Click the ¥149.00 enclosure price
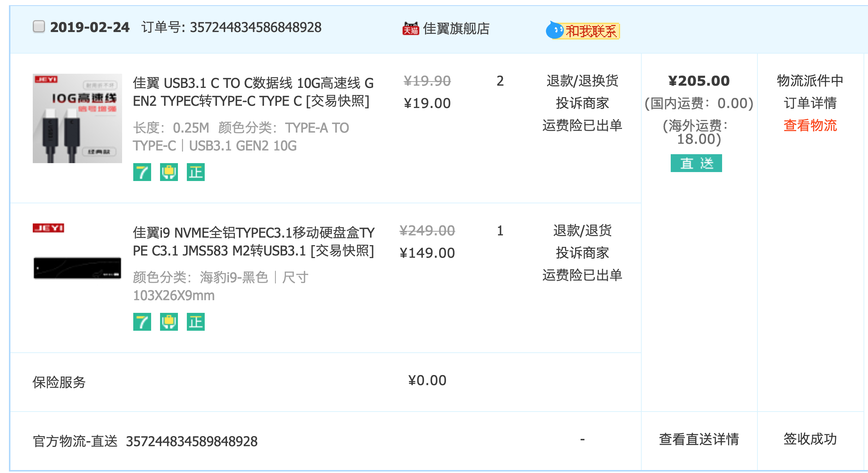The width and height of the screenshot is (868, 473). pyautogui.click(x=427, y=253)
